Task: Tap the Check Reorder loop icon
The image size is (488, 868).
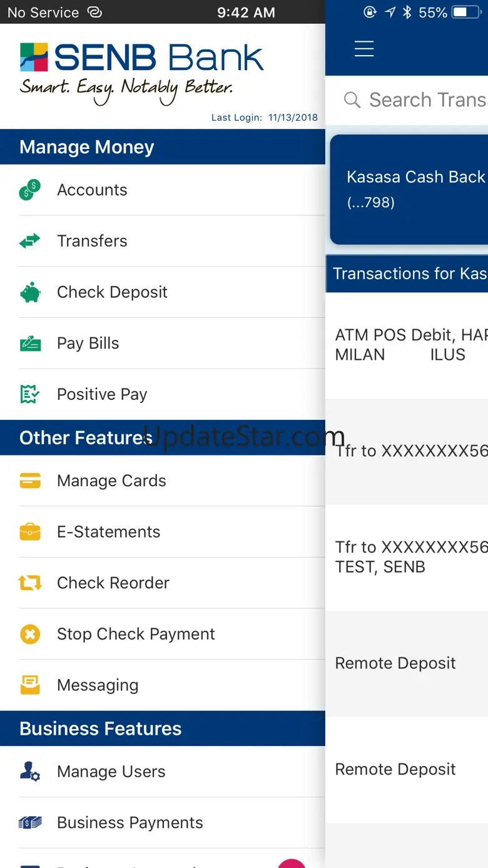Action: coord(30,583)
